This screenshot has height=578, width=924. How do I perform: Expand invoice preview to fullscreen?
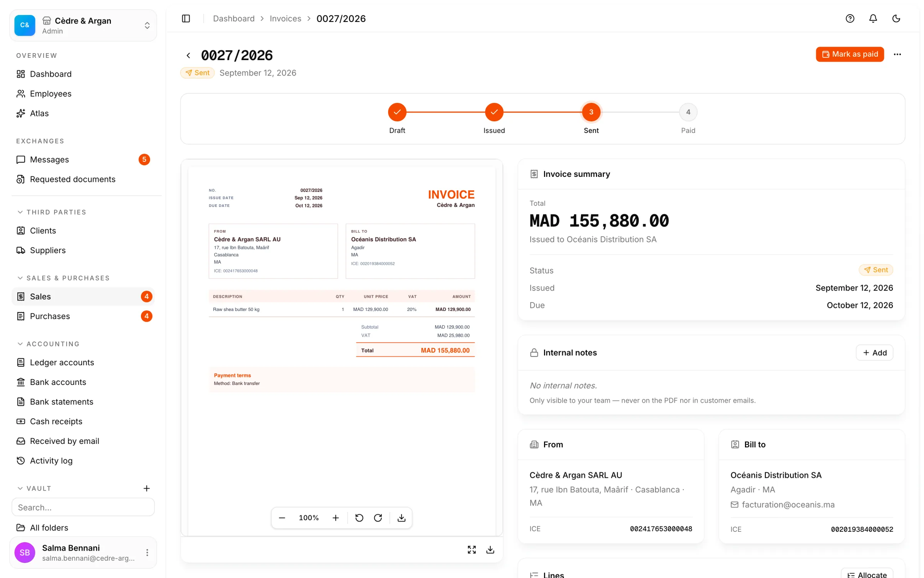[472, 550]
